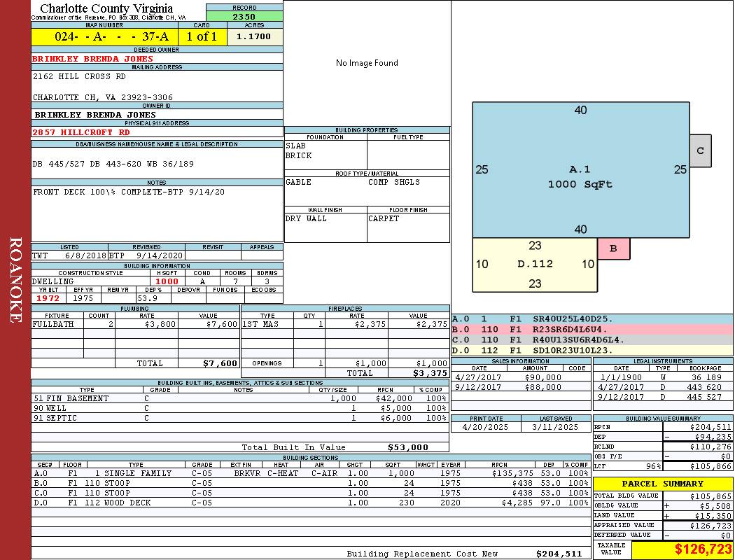Click the D.112 wood deck sketch area
Viewport: 735px width, 560px height.
535,265
